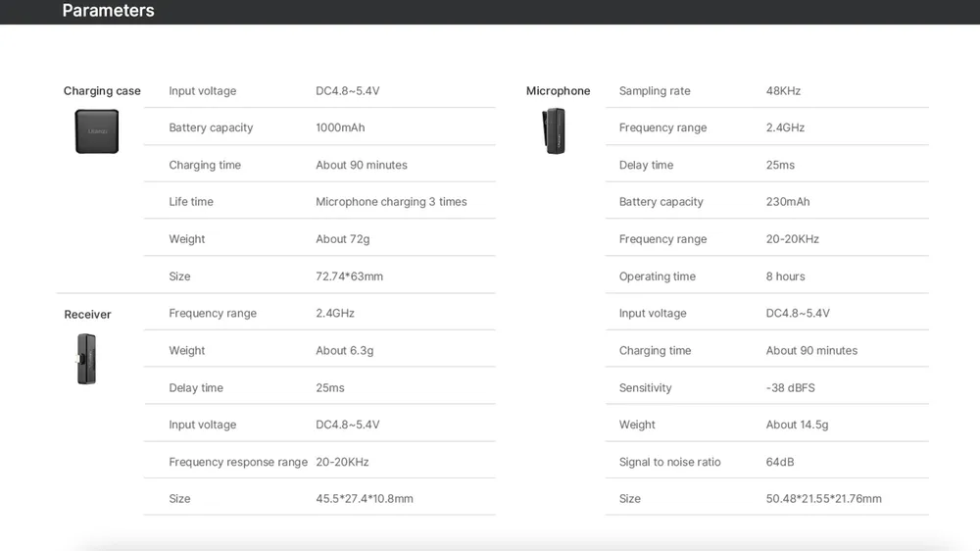Click the receiver product image
Viewport: 980px width, 551px height.
click(86, 358)
